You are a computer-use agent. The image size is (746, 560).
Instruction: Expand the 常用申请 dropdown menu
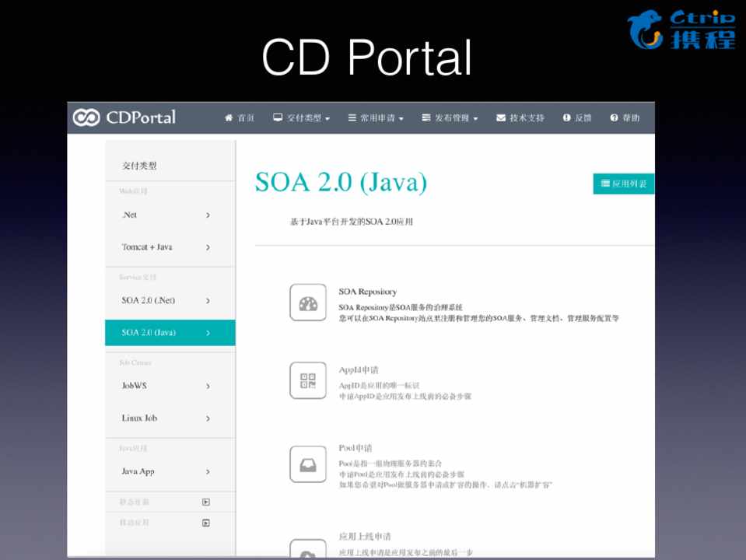pos(376,118)
